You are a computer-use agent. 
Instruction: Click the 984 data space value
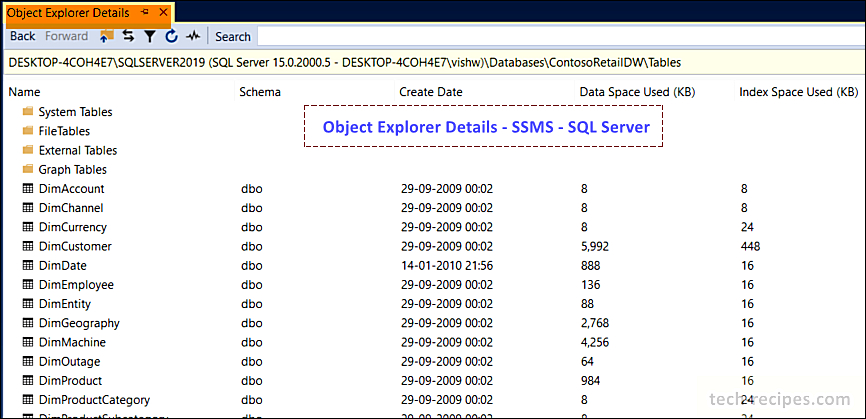pyautogui.click(x=590, y=381)
